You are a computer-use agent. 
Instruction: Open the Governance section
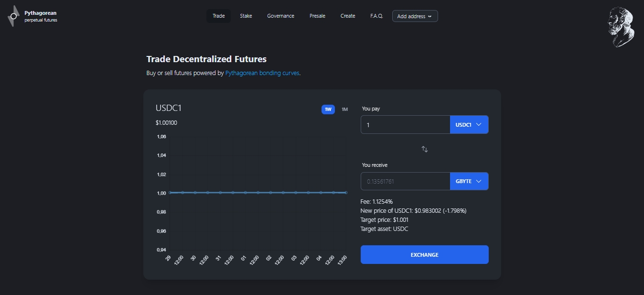click(281, 16)
